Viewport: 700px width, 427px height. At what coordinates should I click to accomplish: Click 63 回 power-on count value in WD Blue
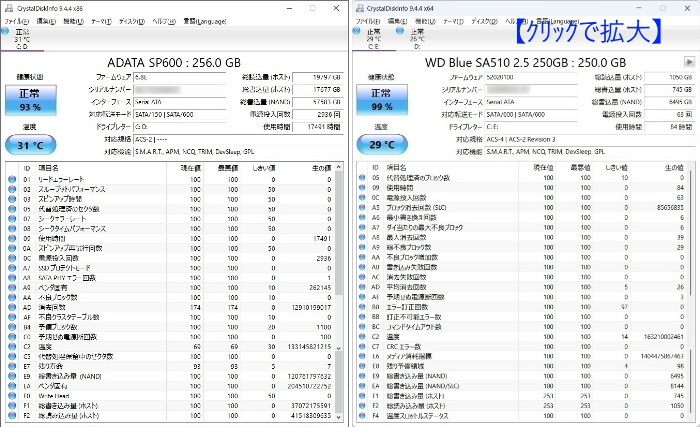pyautogui.click(x=670, y=114)
